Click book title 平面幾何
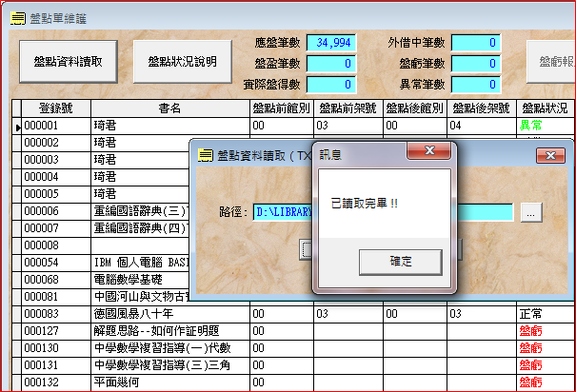This screenshot has height=392, width=576. (117, 382)
